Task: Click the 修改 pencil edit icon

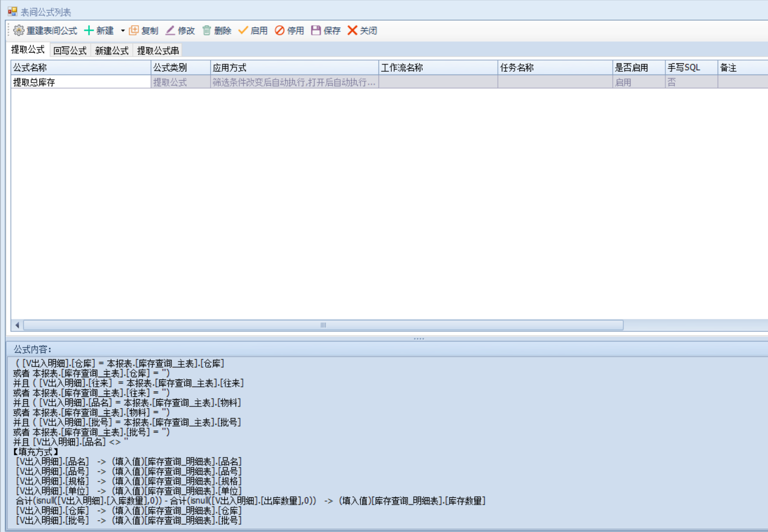Action: coord(170,30)
